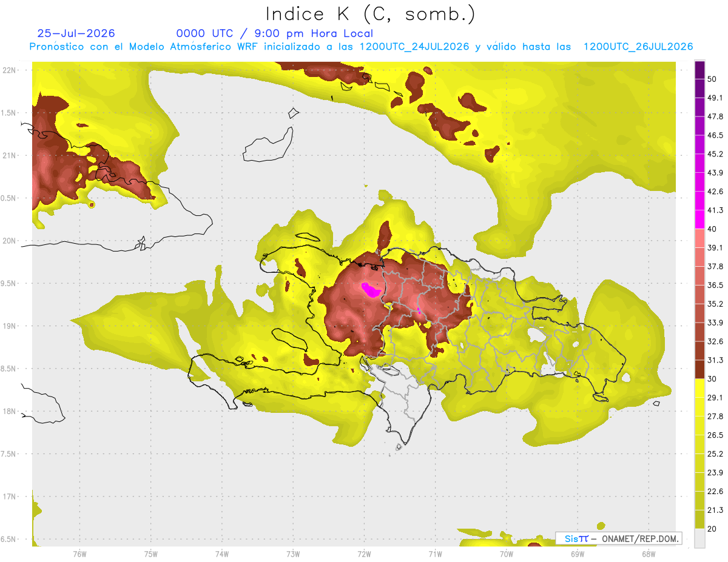Click the longitude axis label '73W'
728x562 pixels.
(x=293, y=554)
